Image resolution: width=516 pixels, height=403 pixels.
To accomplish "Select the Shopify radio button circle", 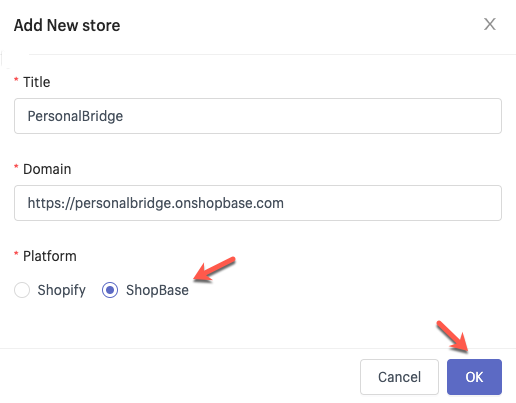I will pyautogui.click(x=22, y=290).
